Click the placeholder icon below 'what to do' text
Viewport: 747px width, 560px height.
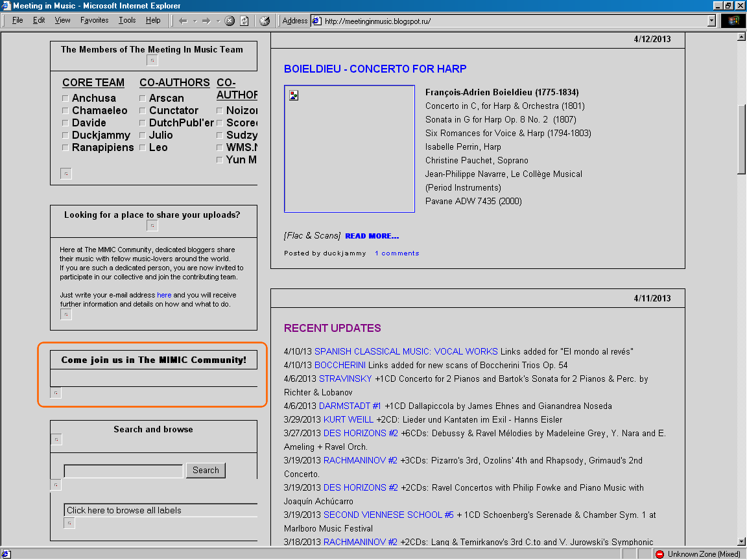click(x=65, y=314)
